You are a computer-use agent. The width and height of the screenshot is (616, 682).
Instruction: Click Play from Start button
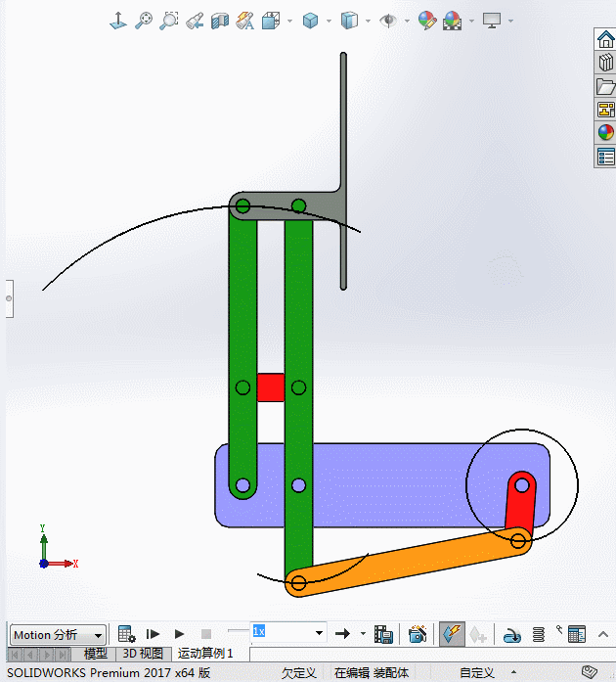(153, 634)
